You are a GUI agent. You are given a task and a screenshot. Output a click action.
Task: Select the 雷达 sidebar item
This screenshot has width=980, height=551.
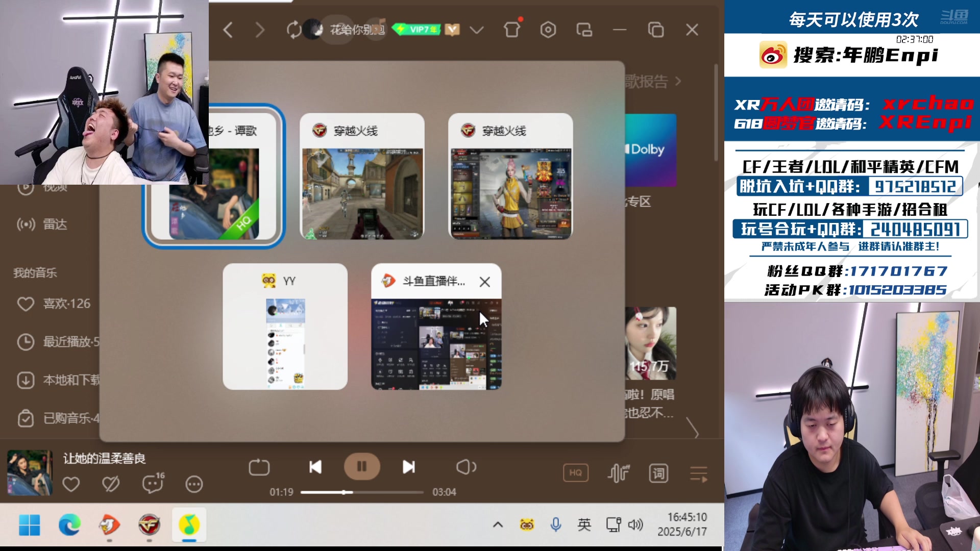click(x=42, y=224)
